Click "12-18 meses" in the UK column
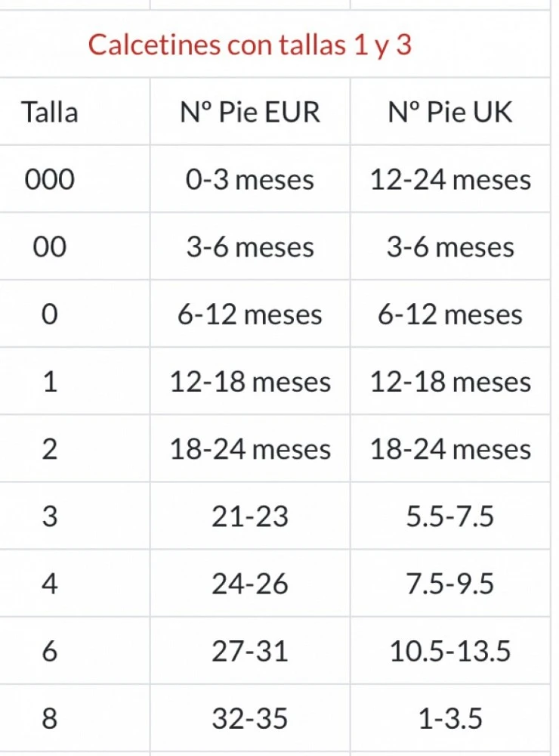This screenshot has width=559, height=756. click(450, 382)
